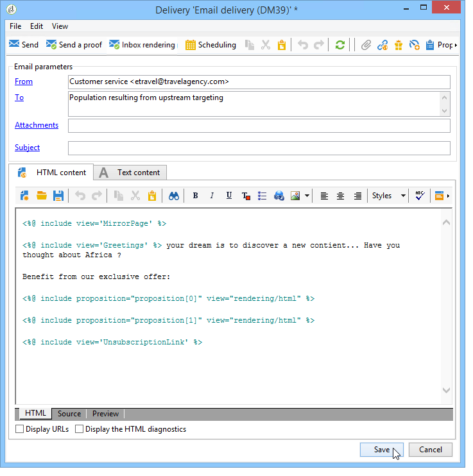Enable Display the HTML diagnostics checkbox

(79, 429)
